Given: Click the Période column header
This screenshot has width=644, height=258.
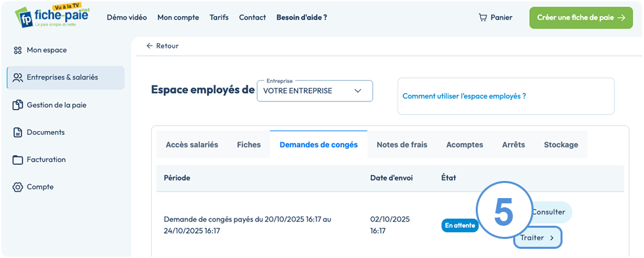Looking at the screenshot, I should (x=177, y=178).
